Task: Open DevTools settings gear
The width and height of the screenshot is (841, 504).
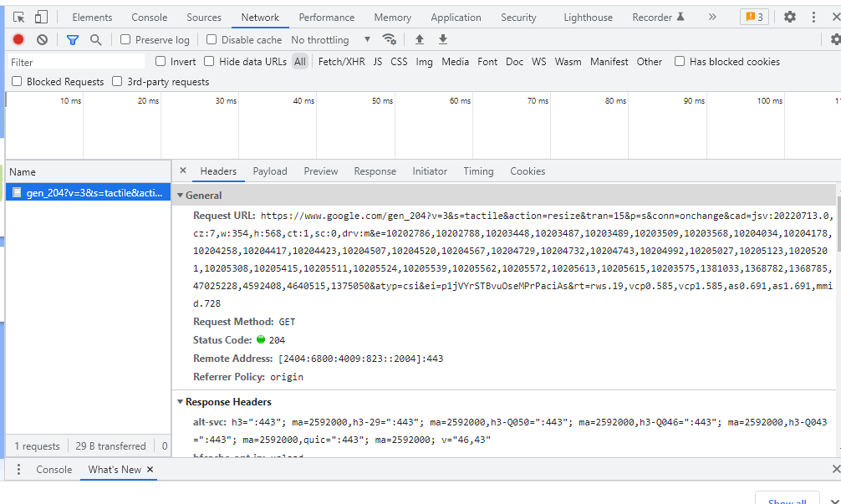Action: tap(787, 17)
